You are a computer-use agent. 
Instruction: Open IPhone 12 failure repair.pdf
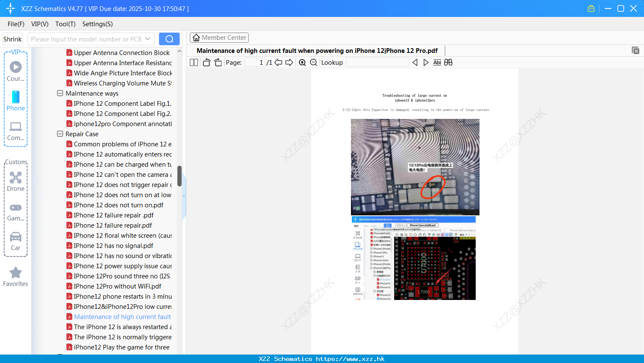pyautogui.click(x=109, y=225)
